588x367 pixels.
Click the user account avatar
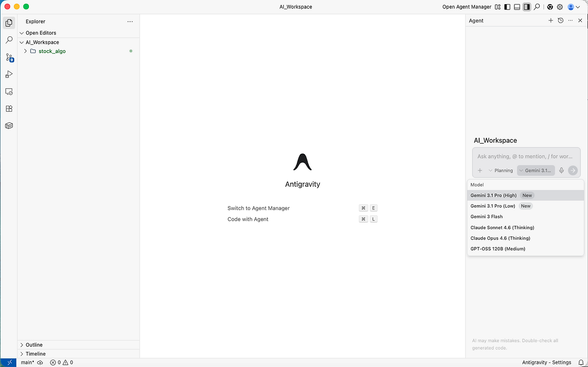[x=571, y=7]
